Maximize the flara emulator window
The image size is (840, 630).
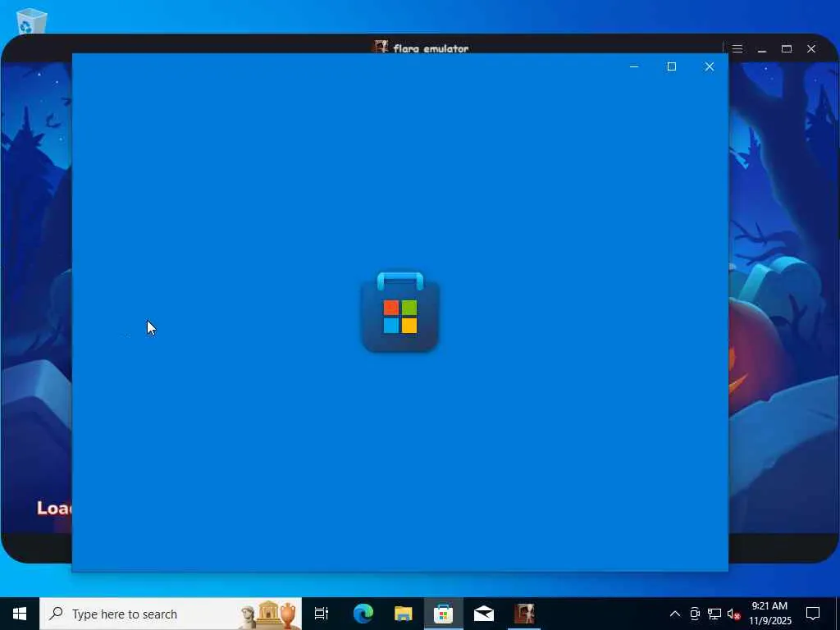pyautogui.click(x=787, y=48)
